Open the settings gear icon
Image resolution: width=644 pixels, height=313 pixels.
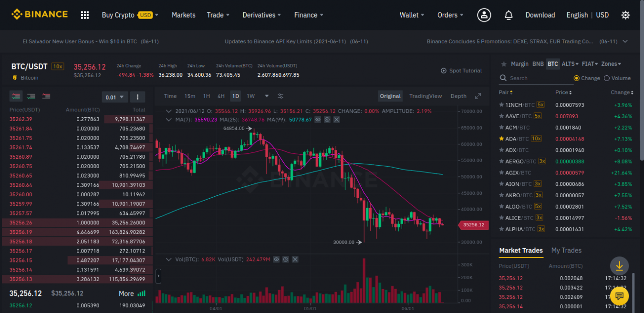pyautogui.click(x=625, y=15)
